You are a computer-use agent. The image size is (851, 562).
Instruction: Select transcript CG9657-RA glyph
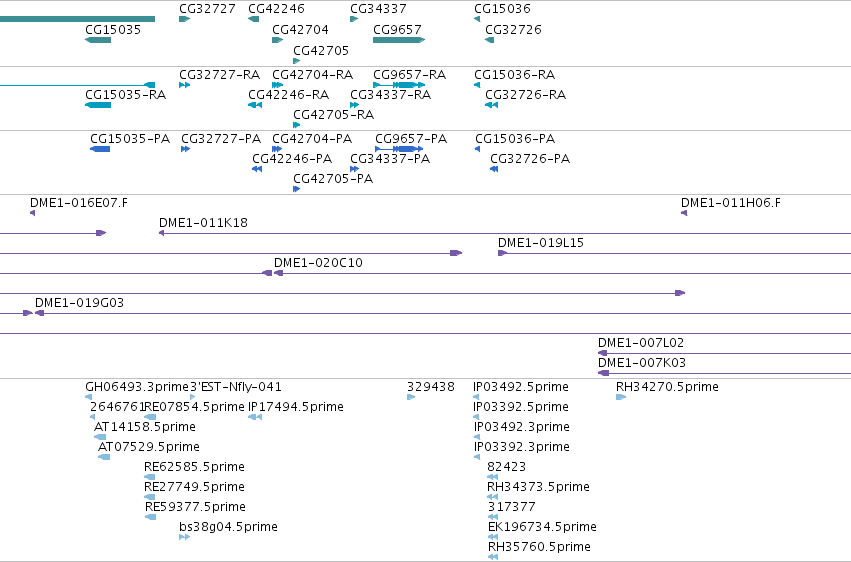click(399, 85)
